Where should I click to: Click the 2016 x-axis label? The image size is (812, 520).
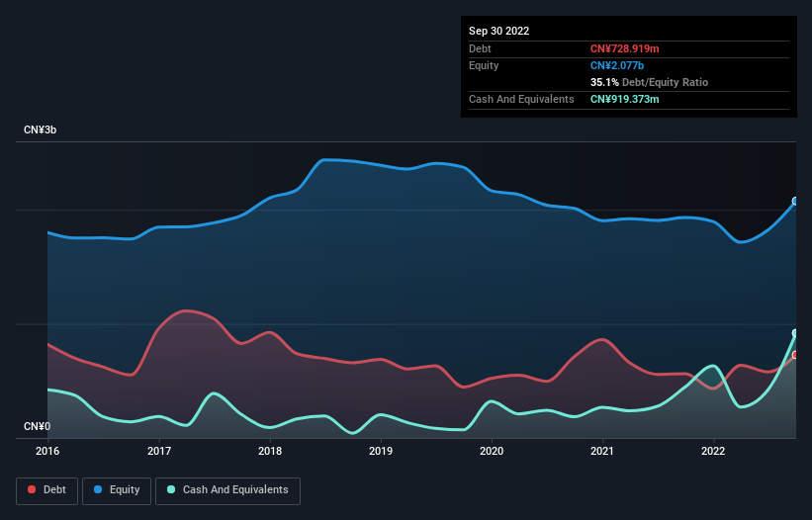pyautogui.click(x=47, y=452)
